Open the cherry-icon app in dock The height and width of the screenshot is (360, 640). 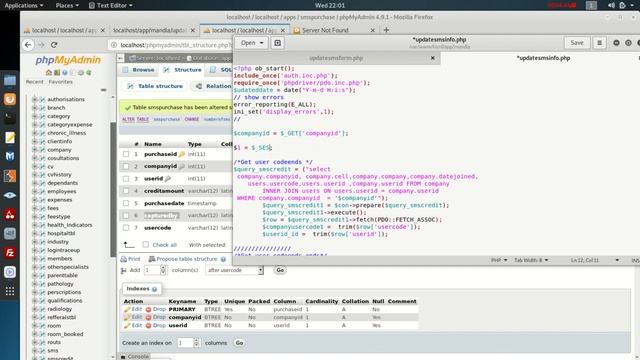(x=10, y=214)
